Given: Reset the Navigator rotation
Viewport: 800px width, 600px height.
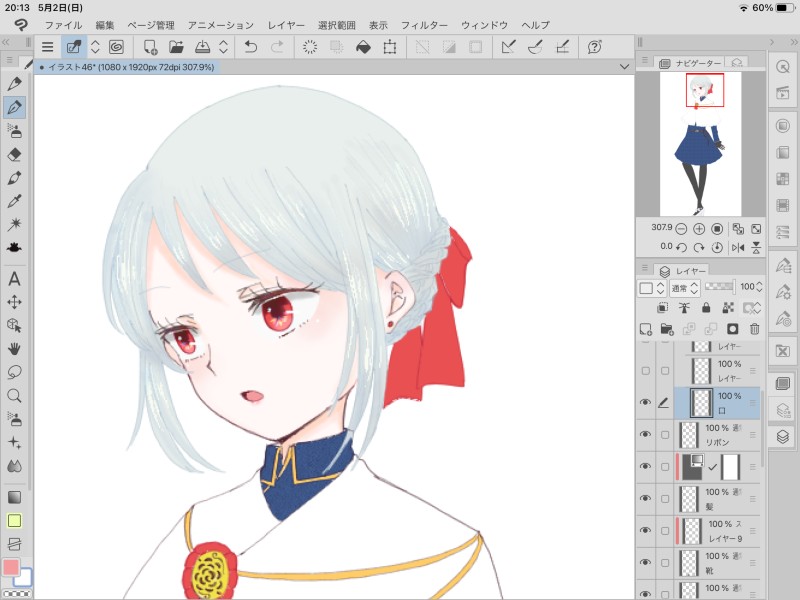Looking at the screenshot, I should point(717,247).
